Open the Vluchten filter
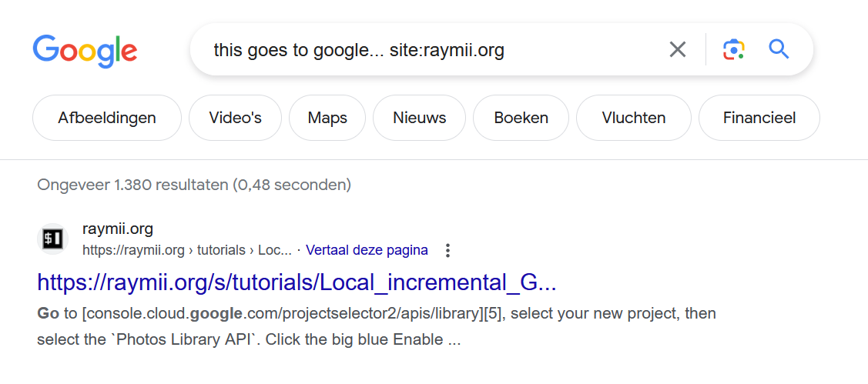This screenshot has width=868, height=384. point(633,118)
